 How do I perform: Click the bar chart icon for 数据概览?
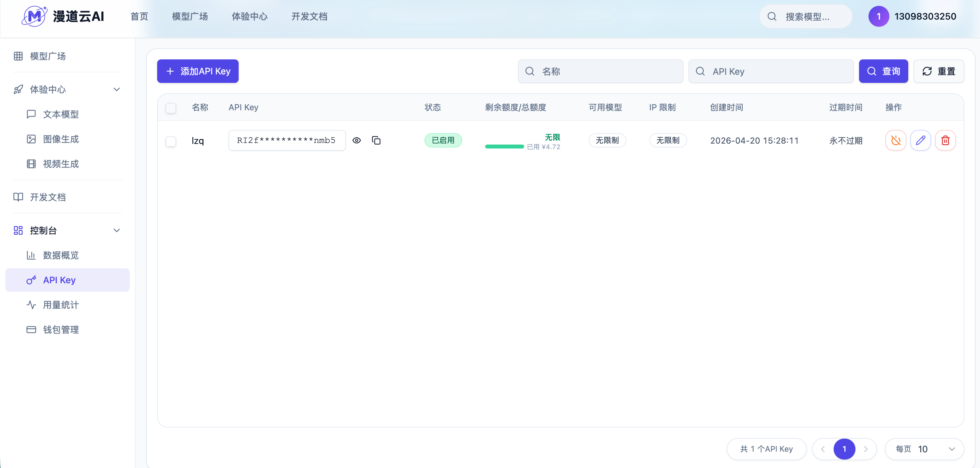click(31, 255)
